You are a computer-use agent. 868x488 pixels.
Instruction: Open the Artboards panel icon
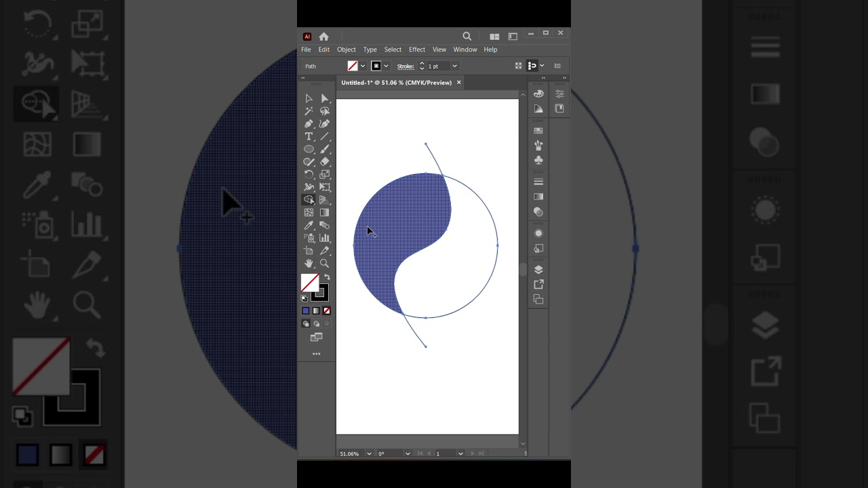pyautogui.click(x=538, y=300)
